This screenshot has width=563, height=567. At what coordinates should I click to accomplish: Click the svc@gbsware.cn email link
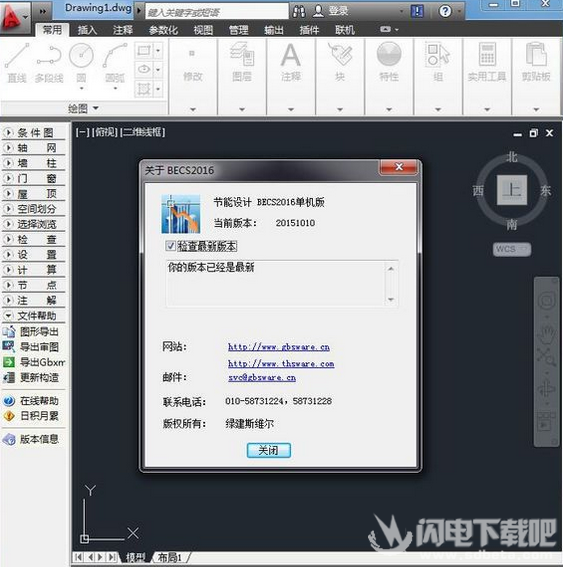262,378
